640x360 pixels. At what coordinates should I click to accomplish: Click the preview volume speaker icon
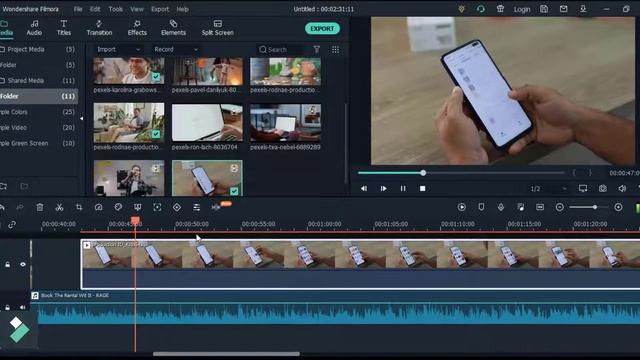[x=622, y=188]
